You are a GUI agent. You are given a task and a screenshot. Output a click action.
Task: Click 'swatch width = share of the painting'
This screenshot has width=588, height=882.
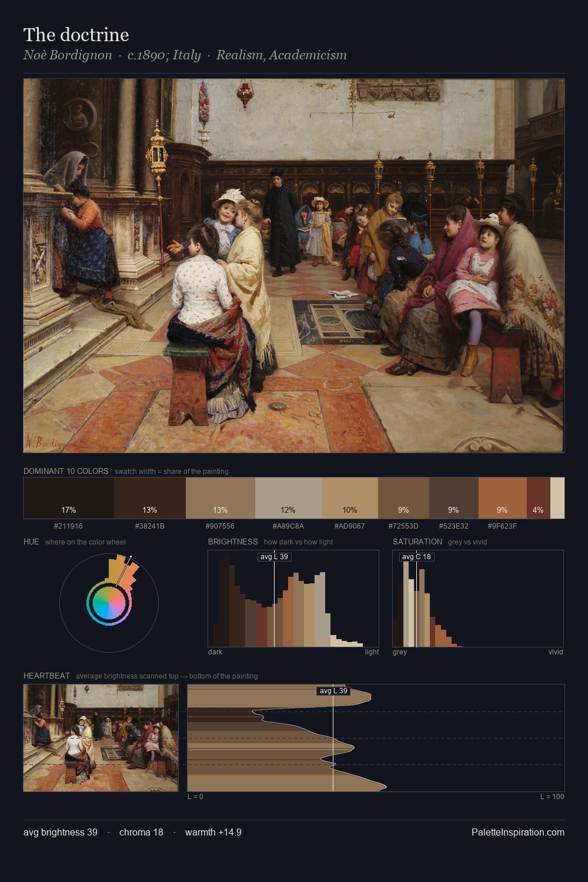pyautogui.click(x=172, y=472)
